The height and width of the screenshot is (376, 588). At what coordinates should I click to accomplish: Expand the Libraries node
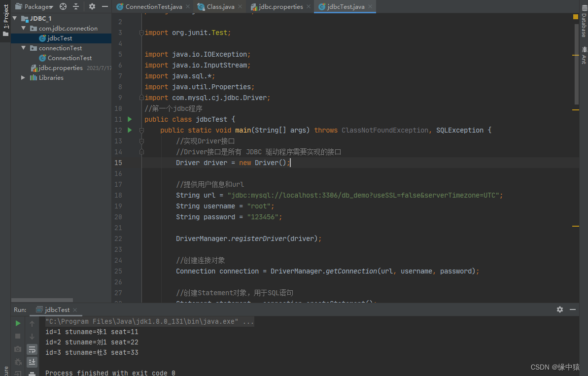[x=23, y=77]
